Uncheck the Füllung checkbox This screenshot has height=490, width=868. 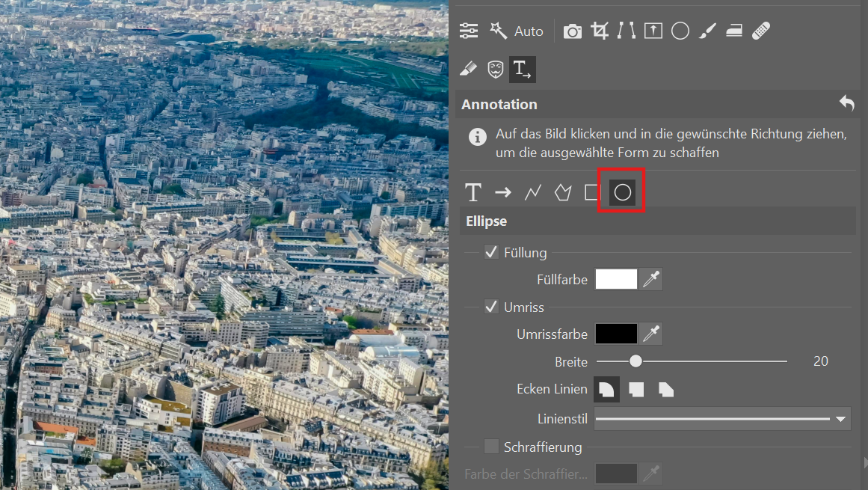click(x=491, y=252)
